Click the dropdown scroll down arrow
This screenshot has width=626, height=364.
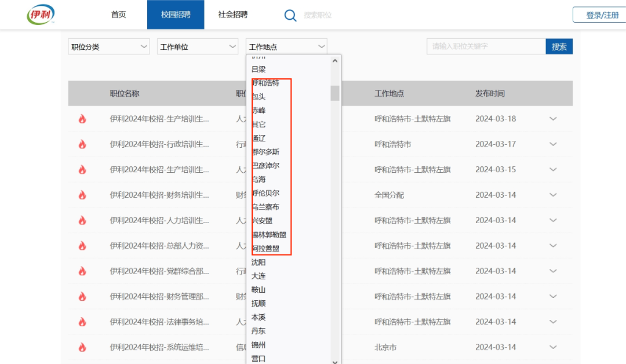coord(335,362)
